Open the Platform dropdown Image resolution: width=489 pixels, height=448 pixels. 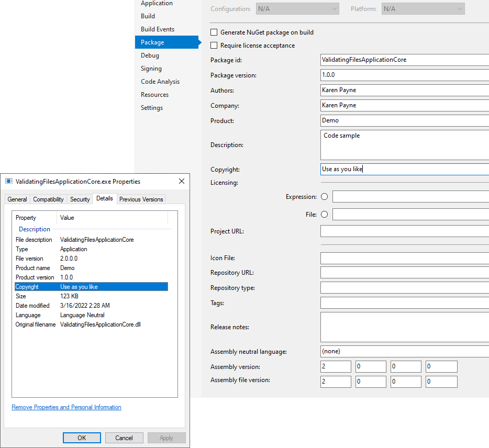pos(423,9)
